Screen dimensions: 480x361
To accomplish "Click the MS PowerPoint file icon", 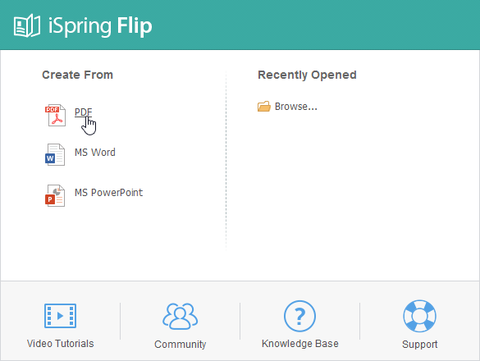I will tap(55, 195).
